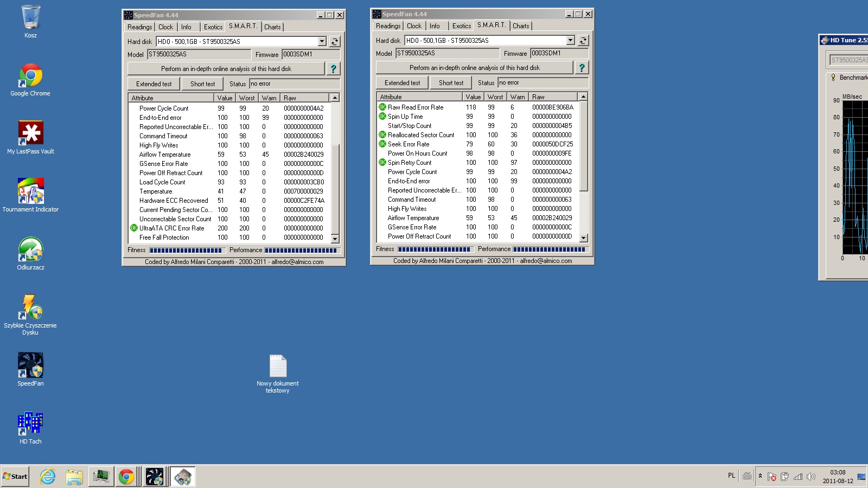
Task: Select the Nowy dokument tekstowy file
Action: 278,374
